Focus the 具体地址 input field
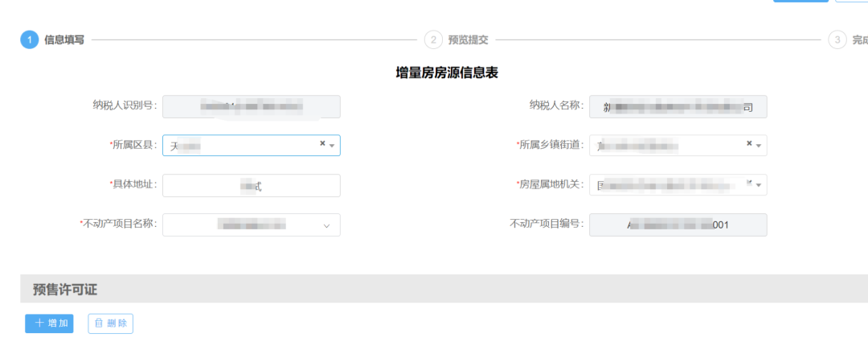The height and width of the screenshot is (338, 868). click(x=251, y=185)
